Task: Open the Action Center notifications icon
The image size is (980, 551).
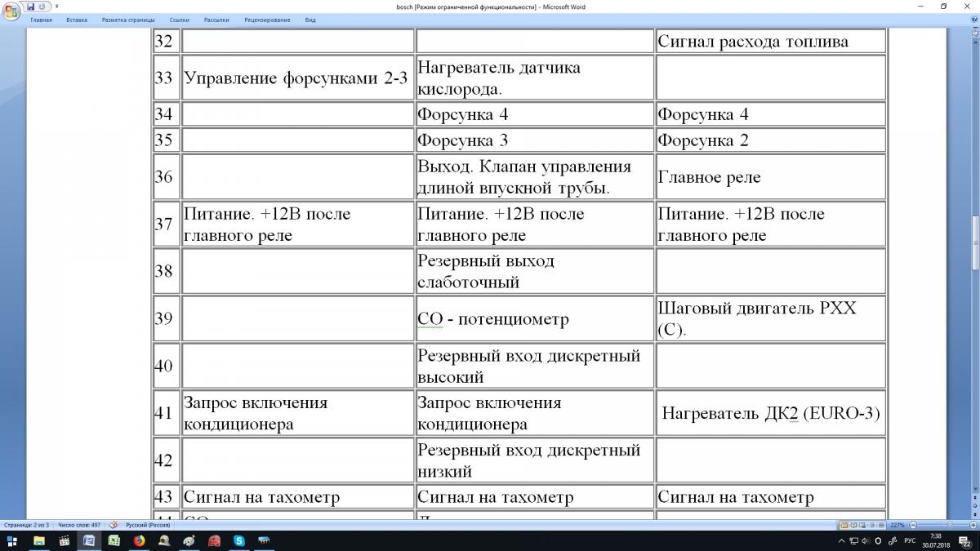Action: pos(964,540)
